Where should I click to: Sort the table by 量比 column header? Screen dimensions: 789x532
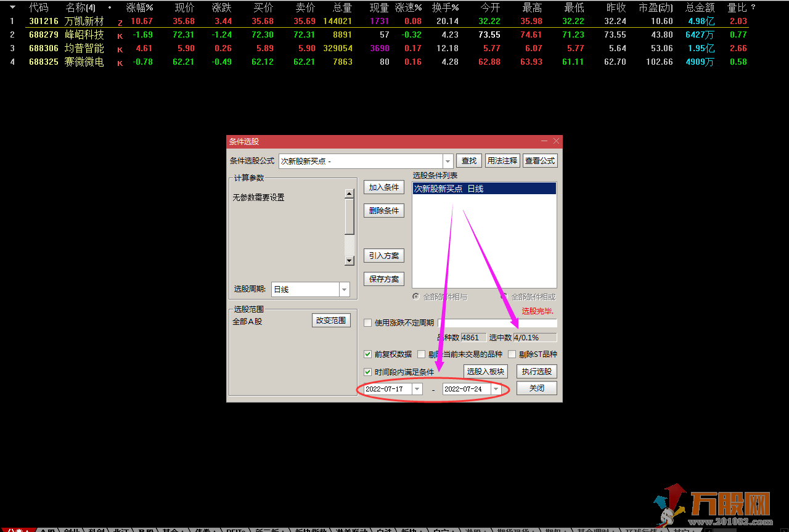(x=737, y=7)
